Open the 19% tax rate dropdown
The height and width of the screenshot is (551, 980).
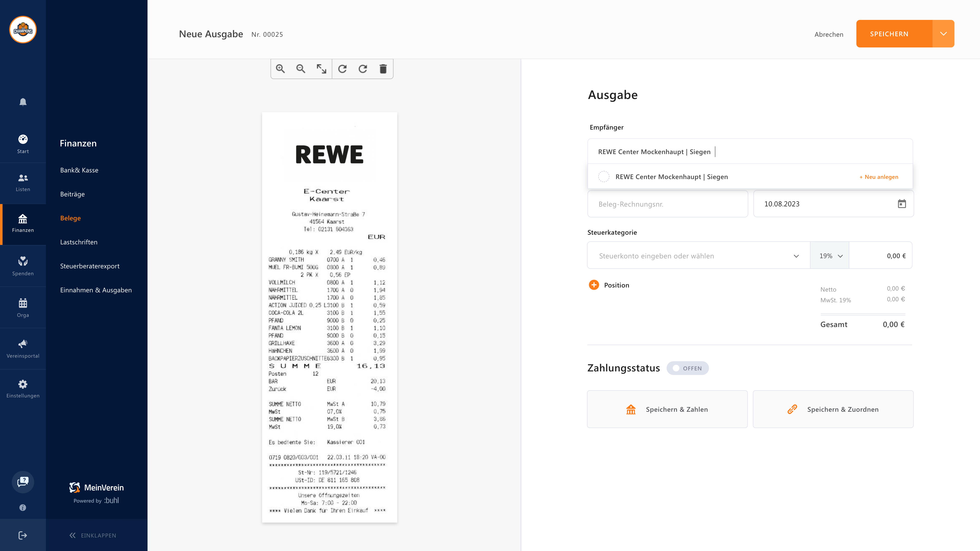click(830, 256)
